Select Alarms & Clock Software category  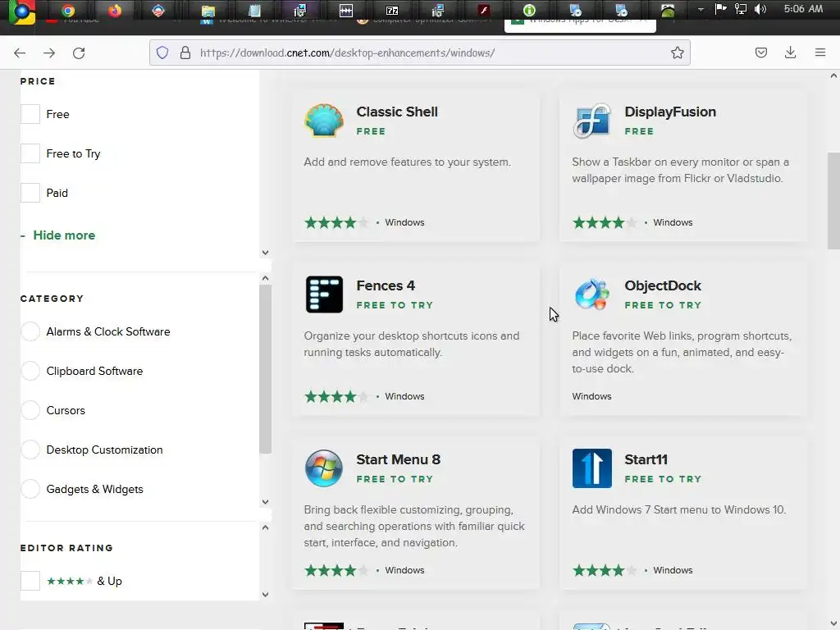pos(30,331)
